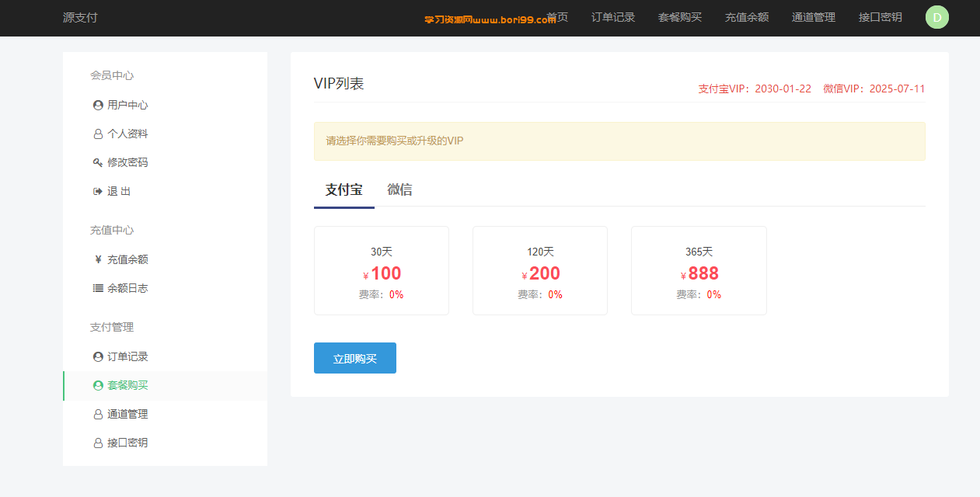Open 通道管理 in the top navigation

click(x=814, y=17)
